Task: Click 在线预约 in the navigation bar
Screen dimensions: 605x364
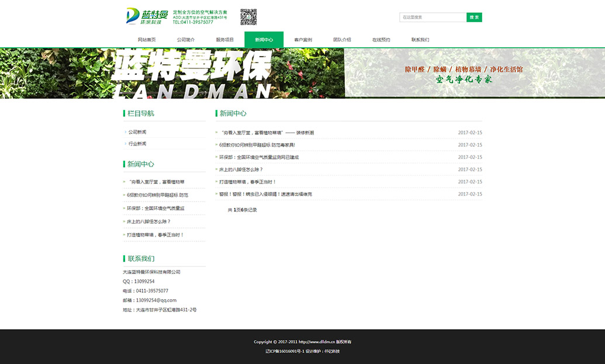Action: 381,40
